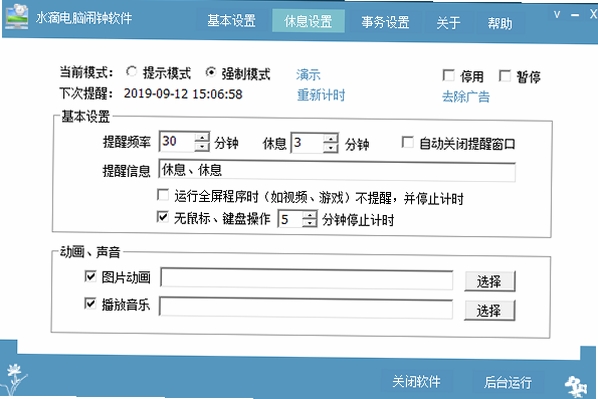This screenshot has width=598, height=399.
Task: Click the 关闭软件 button
Action: [x=416, y=381]
